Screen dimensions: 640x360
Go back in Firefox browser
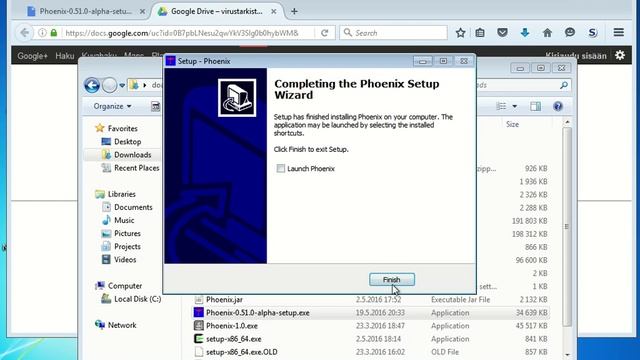(25, 33)
